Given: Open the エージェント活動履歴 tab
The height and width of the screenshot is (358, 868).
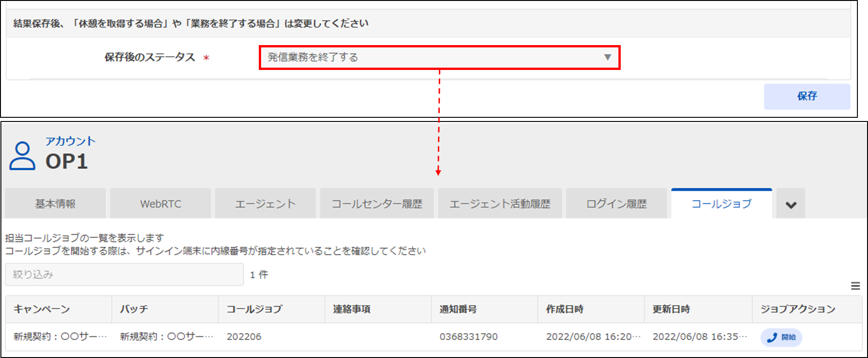Looking at the screenshot, I should point(500,204).
